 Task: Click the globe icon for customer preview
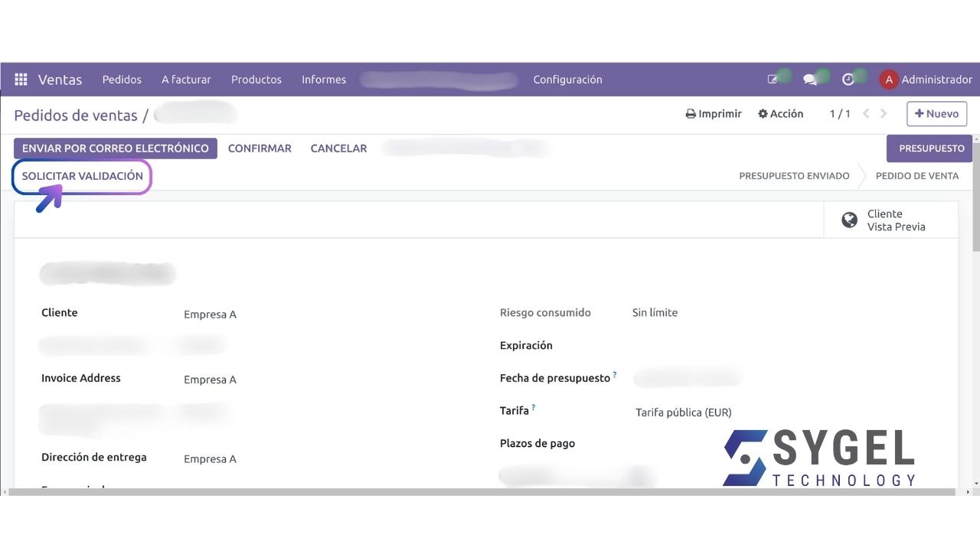point(849,220)
